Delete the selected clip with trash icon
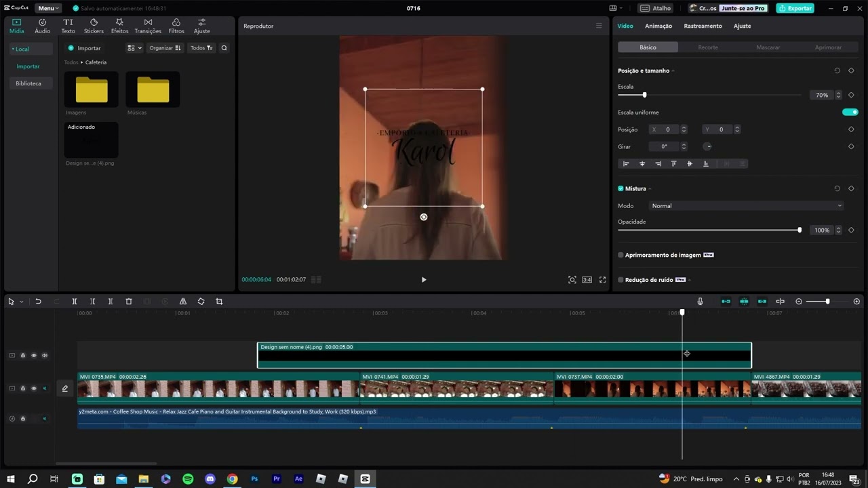 tap(129, 302)
